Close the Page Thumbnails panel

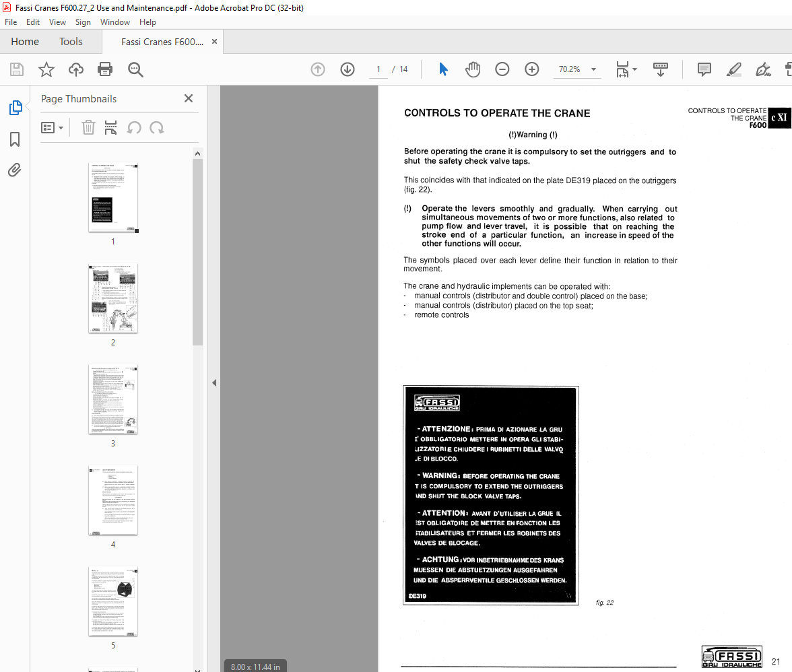[189, 98]
